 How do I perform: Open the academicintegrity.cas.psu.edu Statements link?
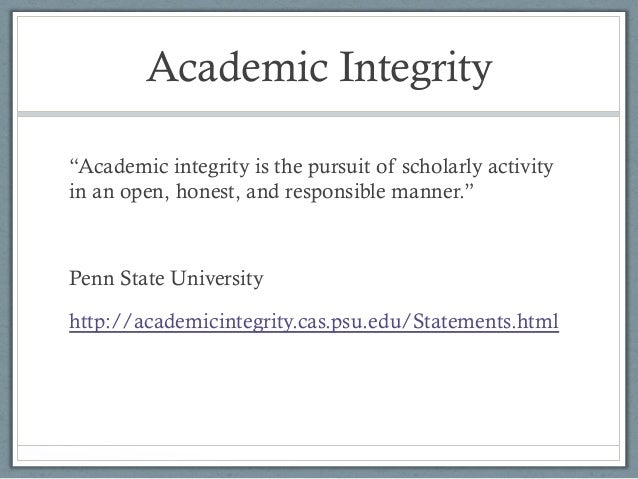pyautogui.click(x=313, y=323)
